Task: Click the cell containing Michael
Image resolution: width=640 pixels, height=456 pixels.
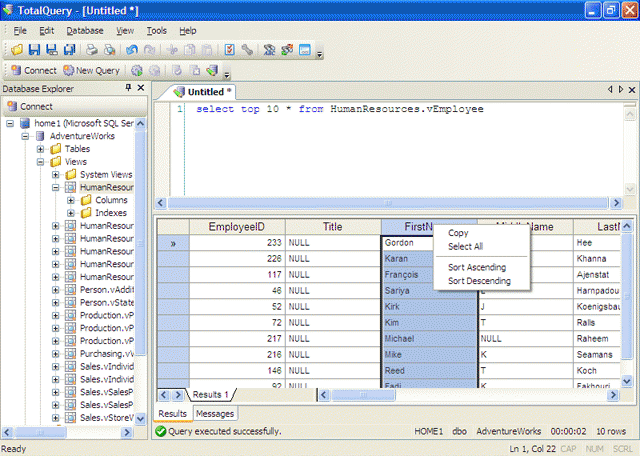Action: click(x=429, y=339)
